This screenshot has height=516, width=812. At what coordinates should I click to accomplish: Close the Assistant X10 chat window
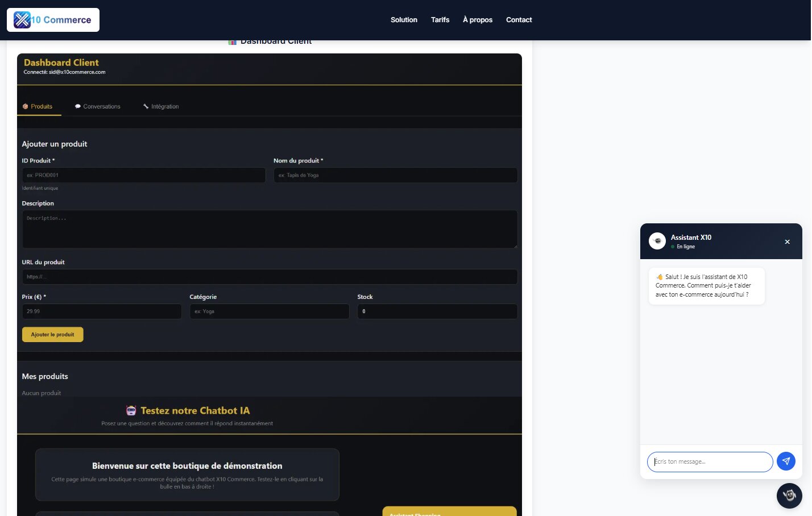pyautogui.click(x=788, y=242)
